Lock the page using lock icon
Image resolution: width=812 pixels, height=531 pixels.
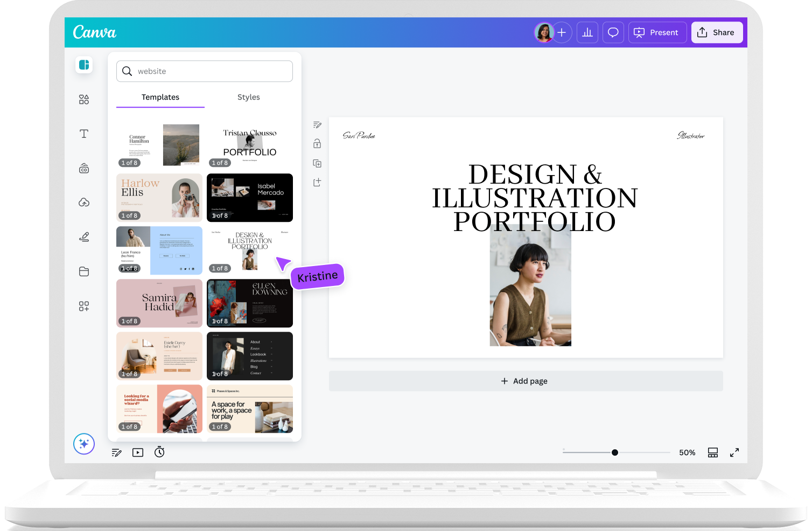317,144
